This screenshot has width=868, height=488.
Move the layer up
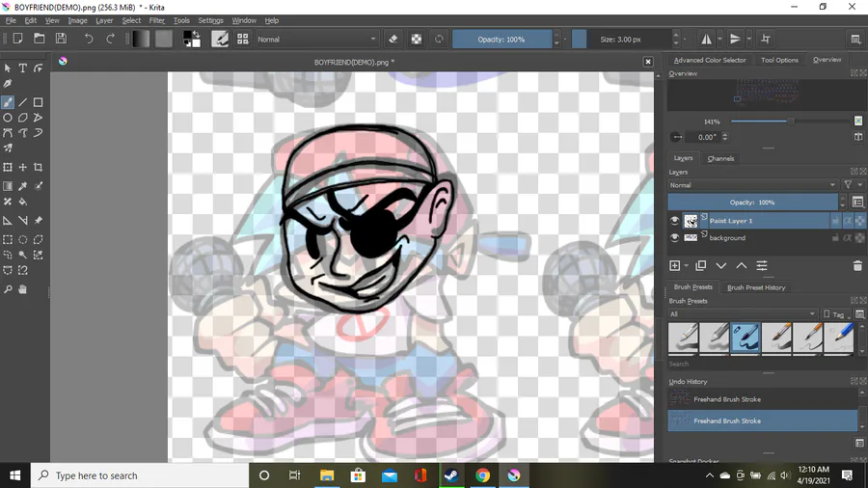[742, 266]
